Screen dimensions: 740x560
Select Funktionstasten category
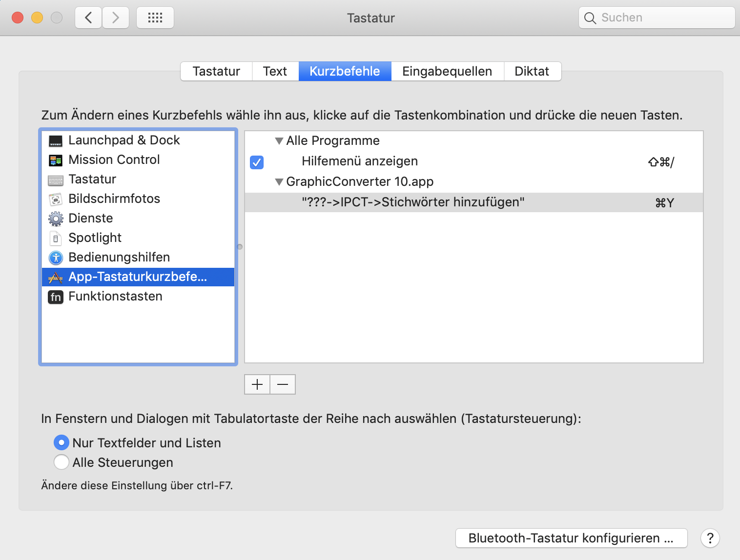tap(138, 297)
